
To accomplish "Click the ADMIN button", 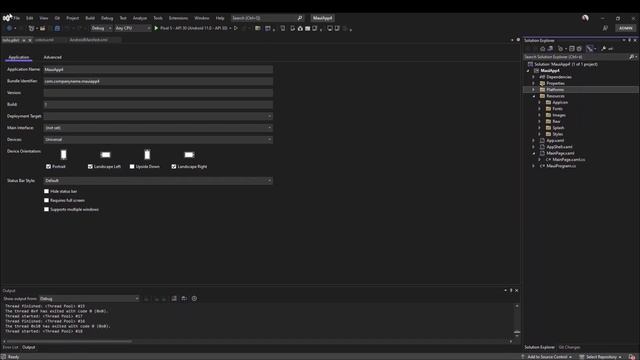I will click(626, 28).
